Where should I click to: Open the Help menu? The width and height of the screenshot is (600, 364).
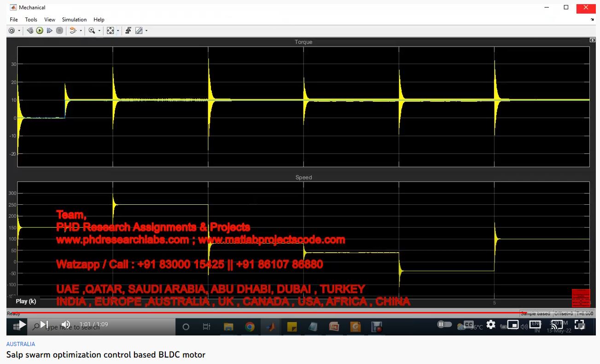click(x=99, y=20)
